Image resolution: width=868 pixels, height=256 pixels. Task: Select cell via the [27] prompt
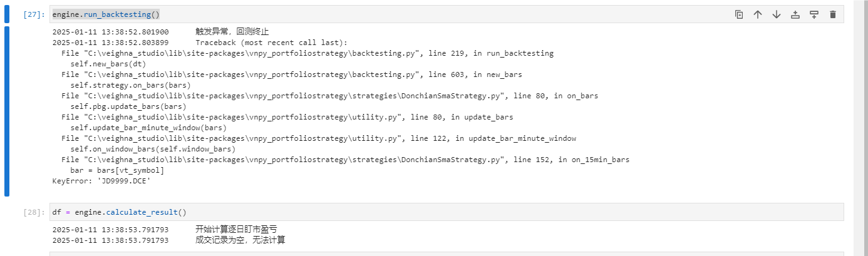click(34, 14)
